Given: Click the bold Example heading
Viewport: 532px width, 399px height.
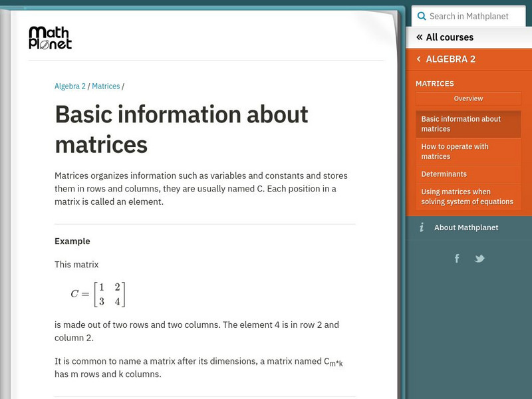Looking at the screenshot, I should 72,241.
